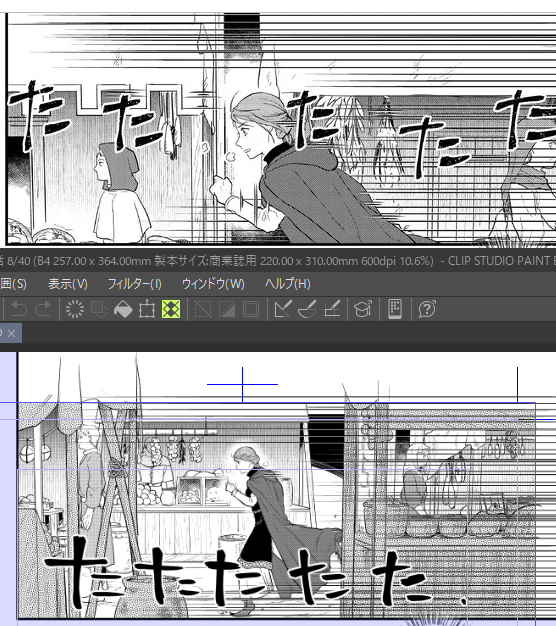
Task: Open support via question mark icon
Action: [427, 309]
